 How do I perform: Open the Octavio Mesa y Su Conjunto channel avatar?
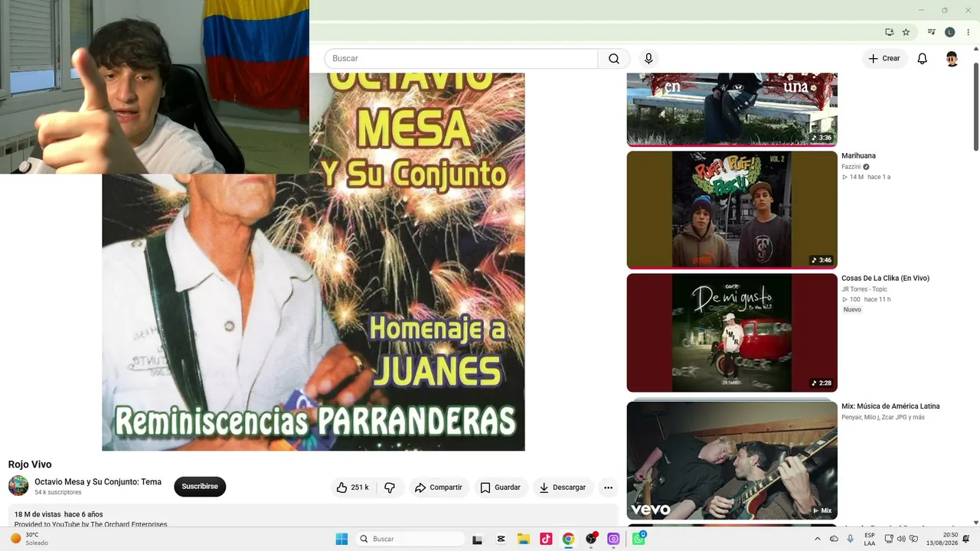(x=18, y=486)
